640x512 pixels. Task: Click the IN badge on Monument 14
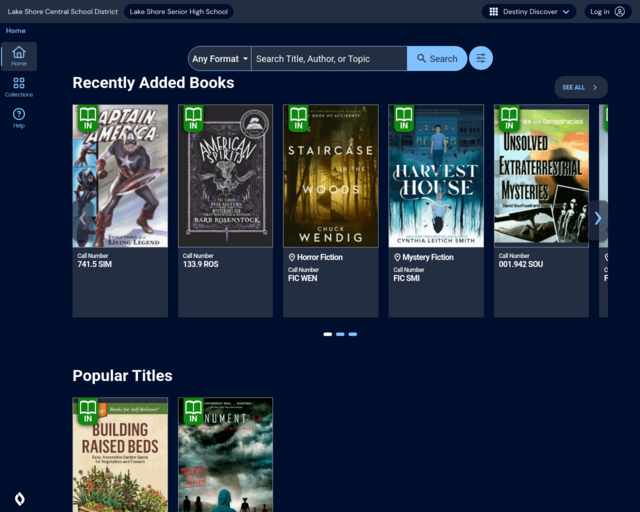(193, 411)
